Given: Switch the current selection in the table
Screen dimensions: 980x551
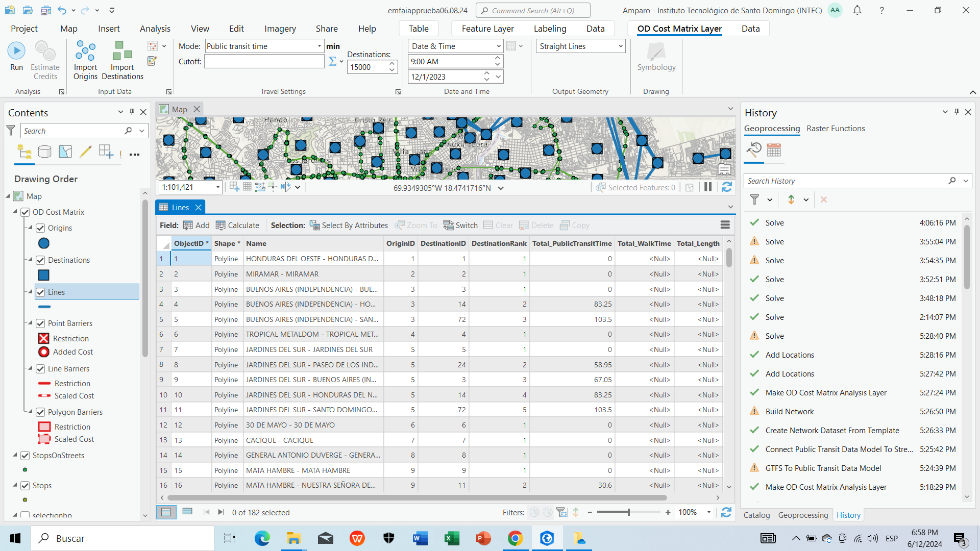Looking at the screenshot, I should point(460,225).
